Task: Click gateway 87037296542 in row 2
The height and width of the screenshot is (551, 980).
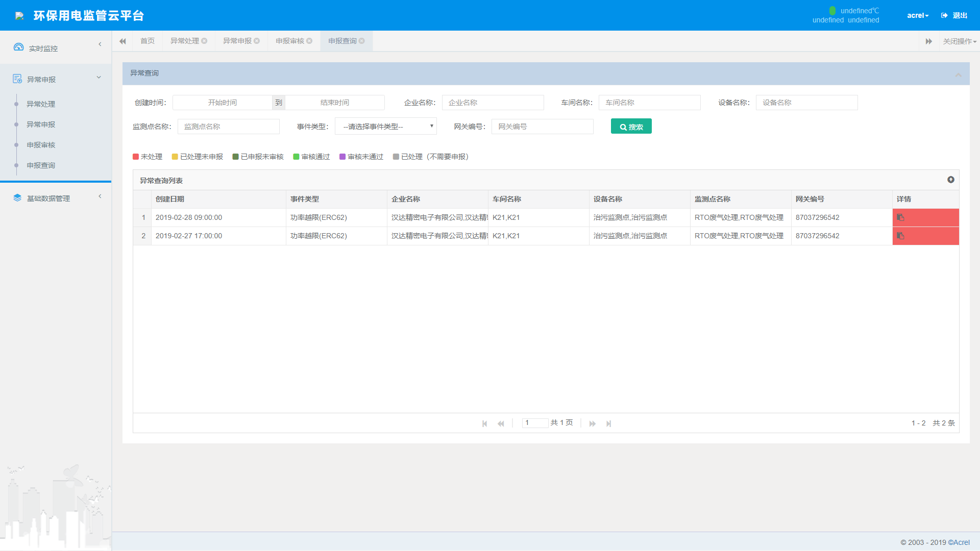Action: click(x=817, y=236)
